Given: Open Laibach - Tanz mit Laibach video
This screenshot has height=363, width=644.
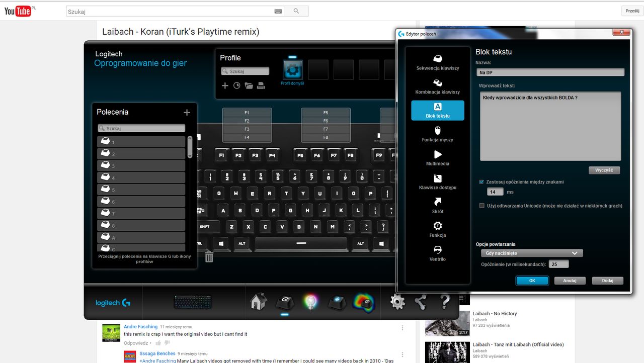Looking at the screenshot, I should [518, 345].
